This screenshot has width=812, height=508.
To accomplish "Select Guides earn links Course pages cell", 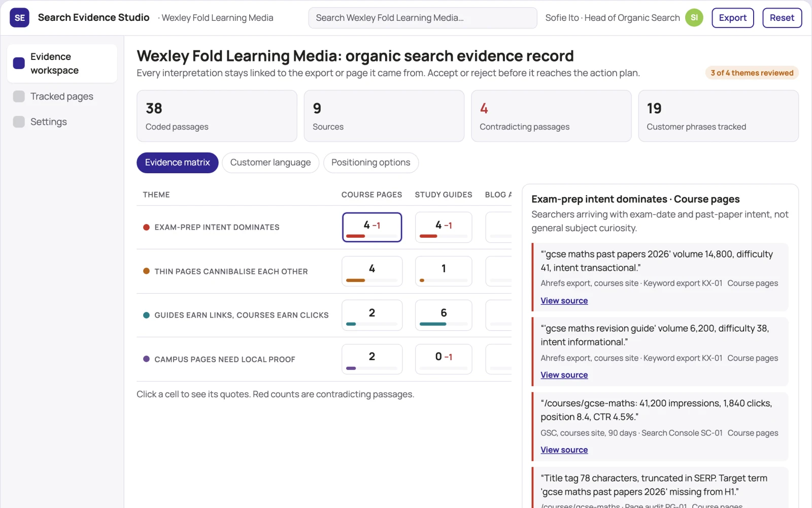I will click(372, 315).
